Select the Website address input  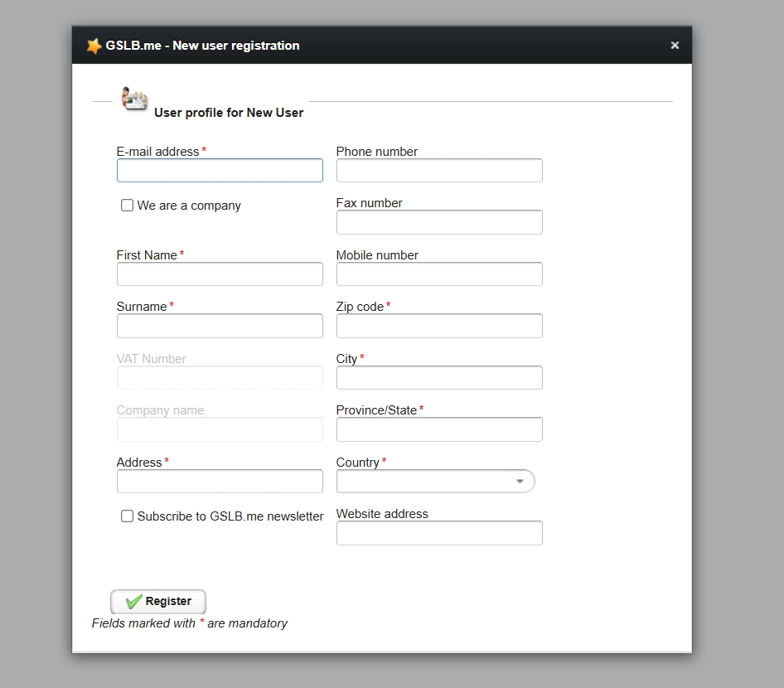[439, 533]
